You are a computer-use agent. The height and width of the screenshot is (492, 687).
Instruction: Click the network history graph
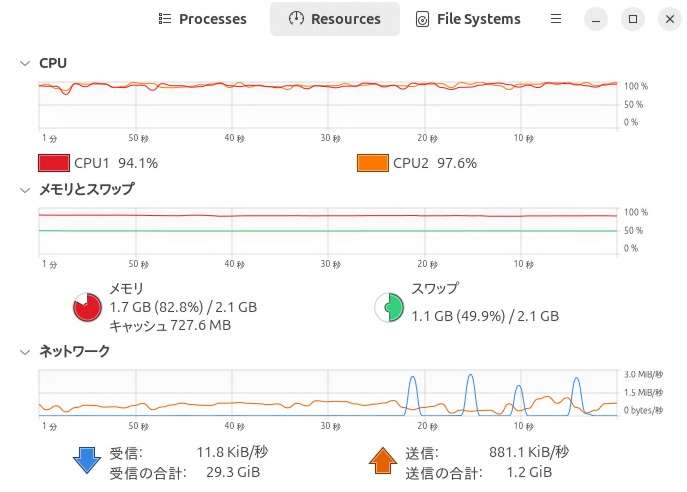click(328, 393)
